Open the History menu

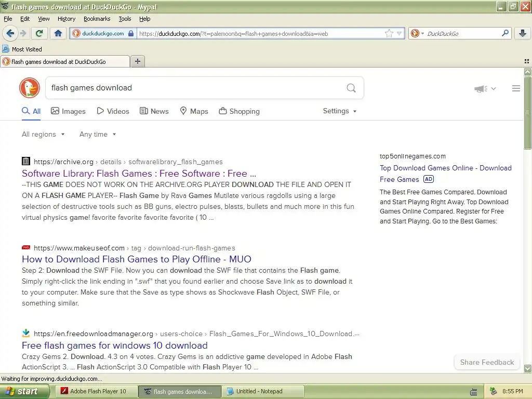(66, 19)
